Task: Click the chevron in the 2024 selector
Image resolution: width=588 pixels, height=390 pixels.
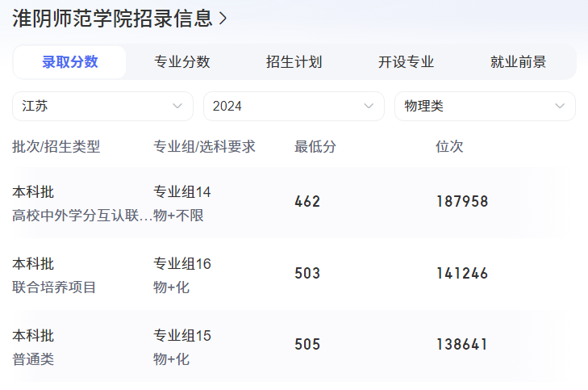Action: click(369, 107)
